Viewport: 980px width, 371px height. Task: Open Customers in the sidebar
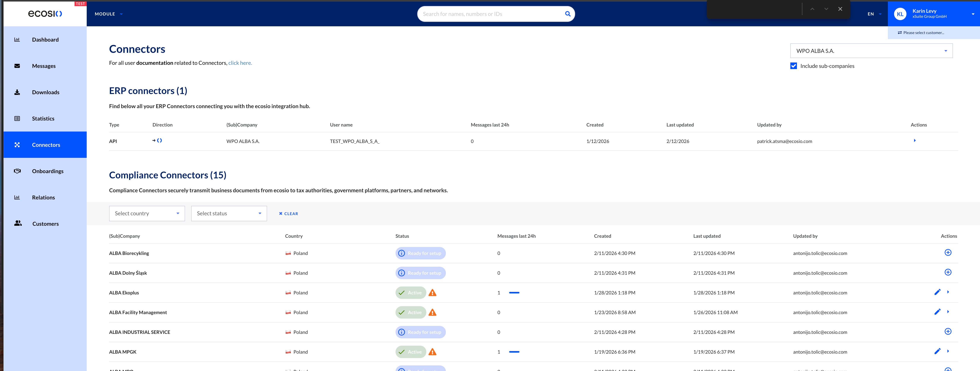(x=45, y=224)
